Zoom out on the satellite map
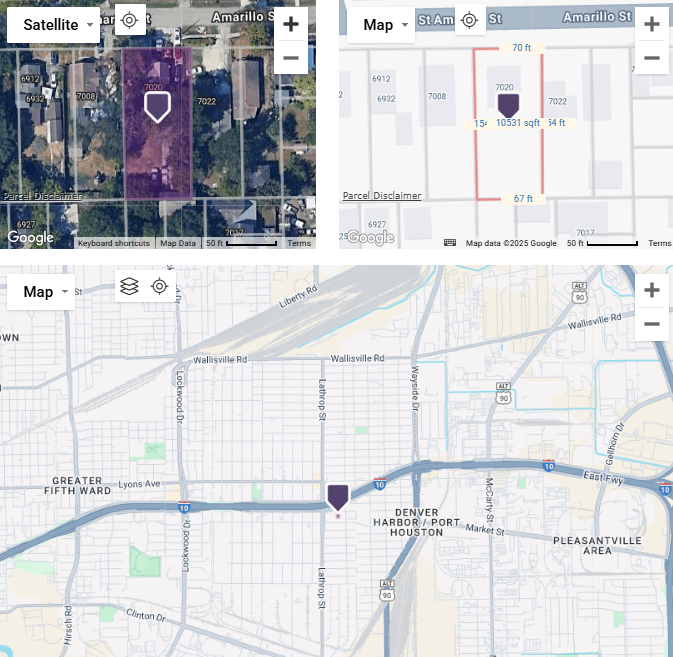Screen dimensions: 673x657 (x=291, y=58)
